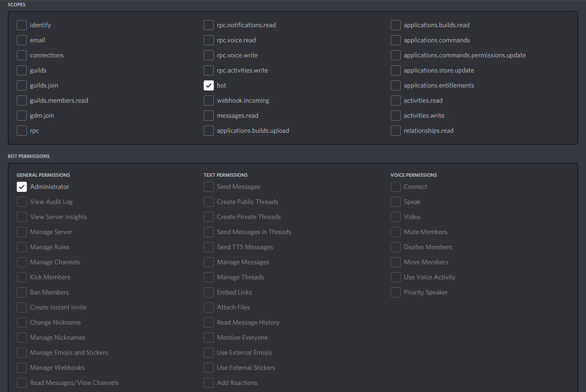This screenshot has height=392, width=586.
Task: Tick the connections scope checkbox
Action: coord(22,55)
